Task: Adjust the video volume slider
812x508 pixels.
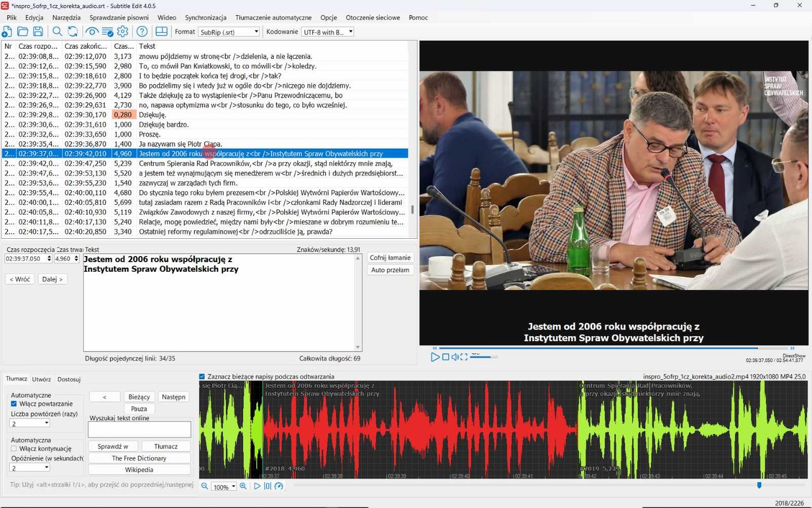Action: (x=483, y=357)
